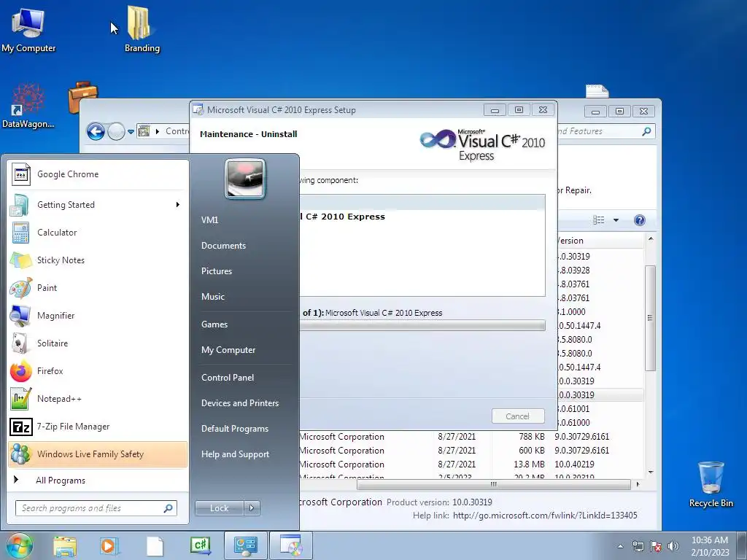Click the Forward arrow in Control Panel window
The image size is (747, 560).
click(x=116, y=131)
